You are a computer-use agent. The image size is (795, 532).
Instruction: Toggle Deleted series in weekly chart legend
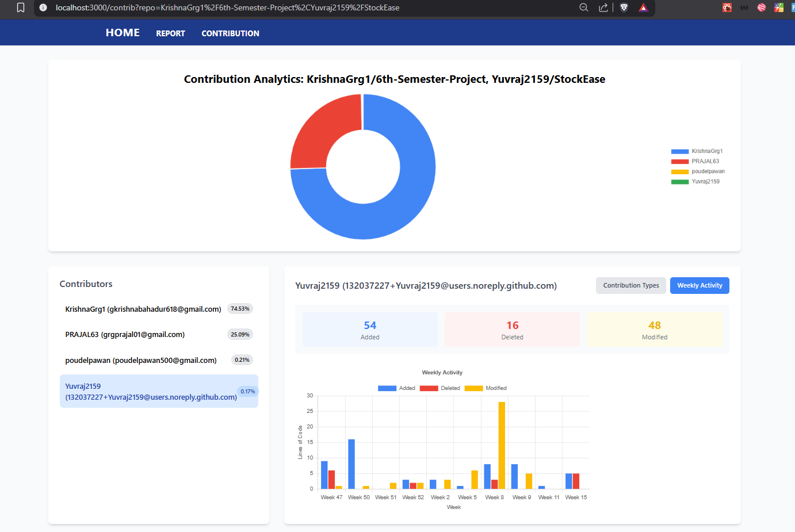(x=439, y=388)
